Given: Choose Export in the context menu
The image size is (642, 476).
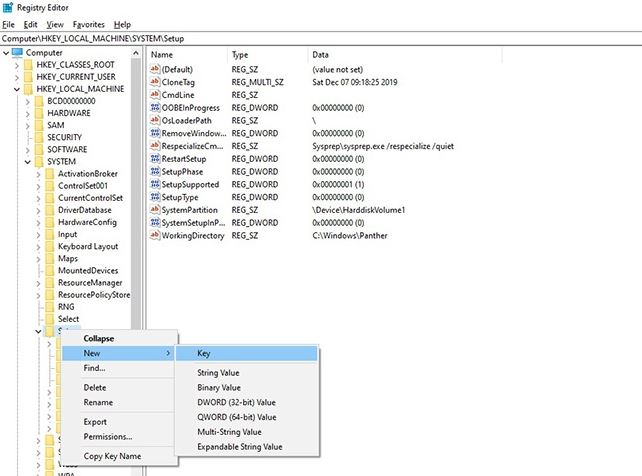Looking at the screenshot, I should pyautogui.click(x=120, y=422).
